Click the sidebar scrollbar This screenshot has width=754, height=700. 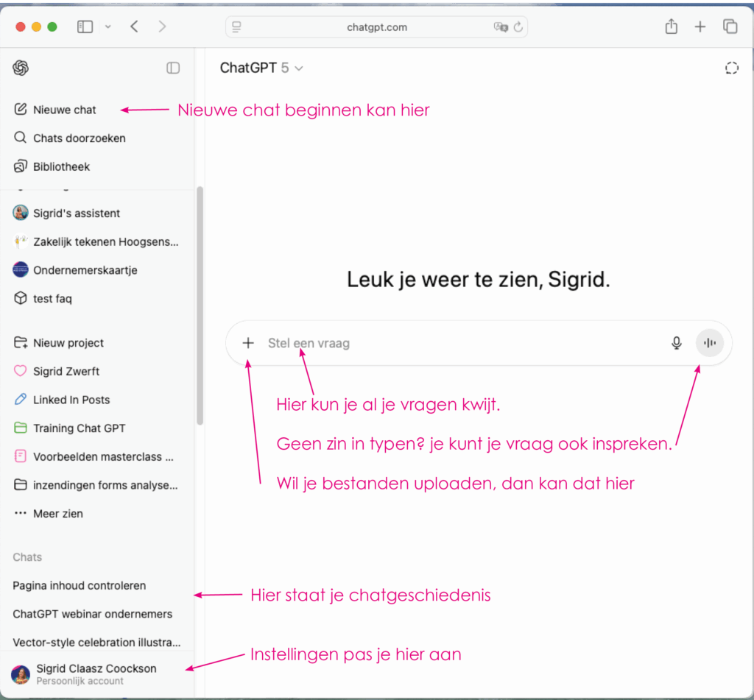pos(200,305)
